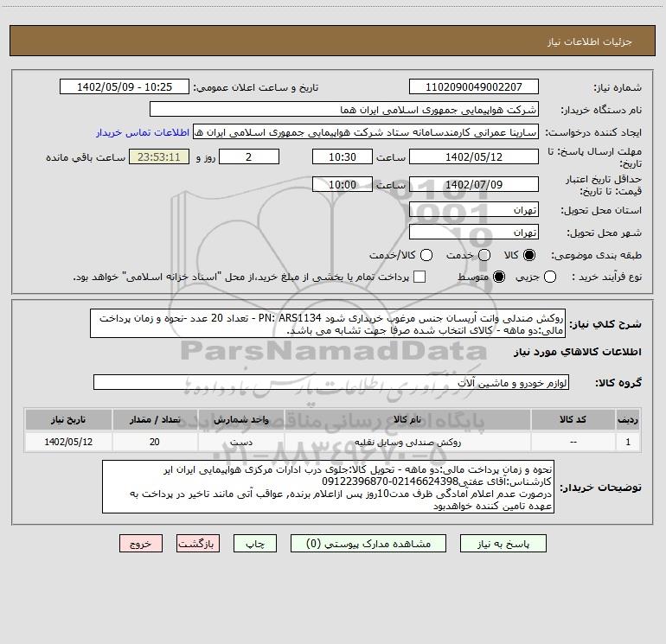
Task: Click the goods group لوازم خودرو field
Action: click(x=331, y=382)
